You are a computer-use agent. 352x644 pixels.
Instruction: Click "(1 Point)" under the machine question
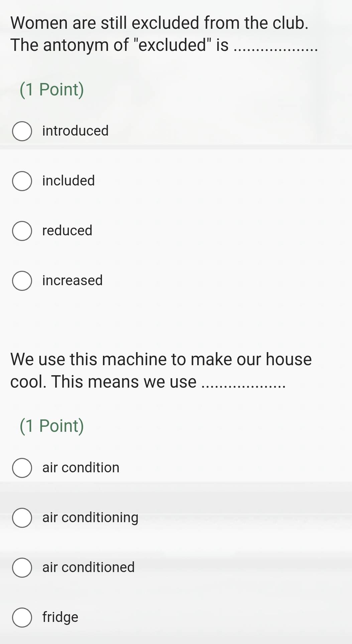52,426
